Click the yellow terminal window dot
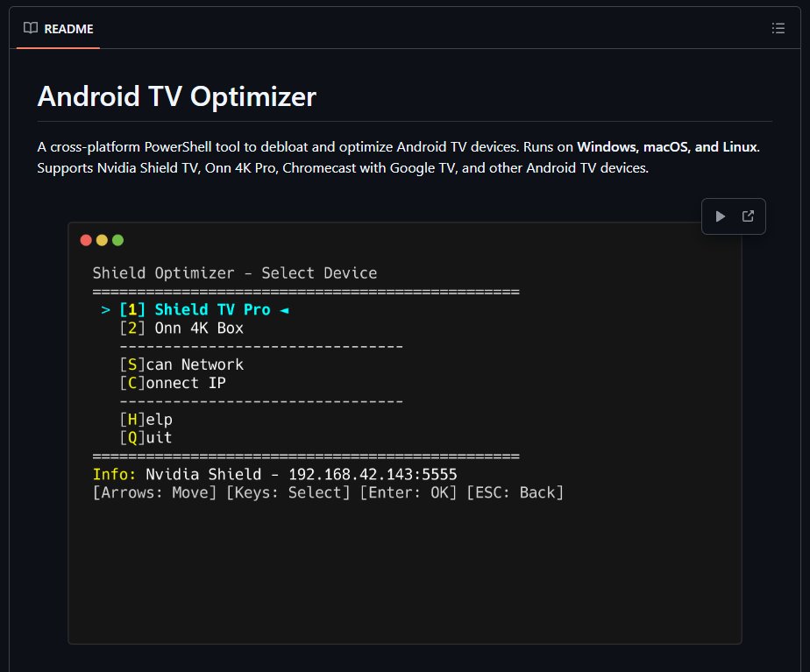810x672 pixels. point(102,240)
